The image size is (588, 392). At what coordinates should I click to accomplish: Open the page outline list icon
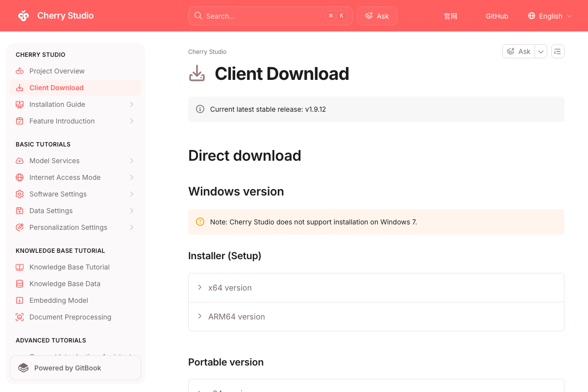(558, 51)
